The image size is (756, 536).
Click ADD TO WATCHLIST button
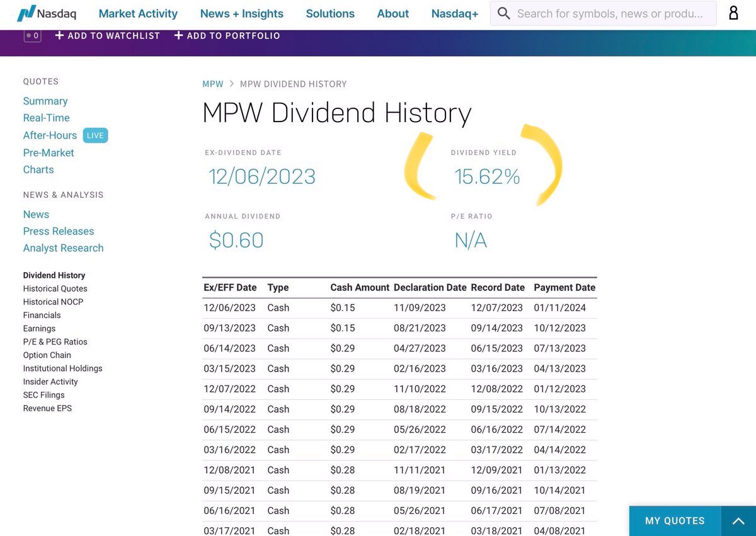[108, 36]
